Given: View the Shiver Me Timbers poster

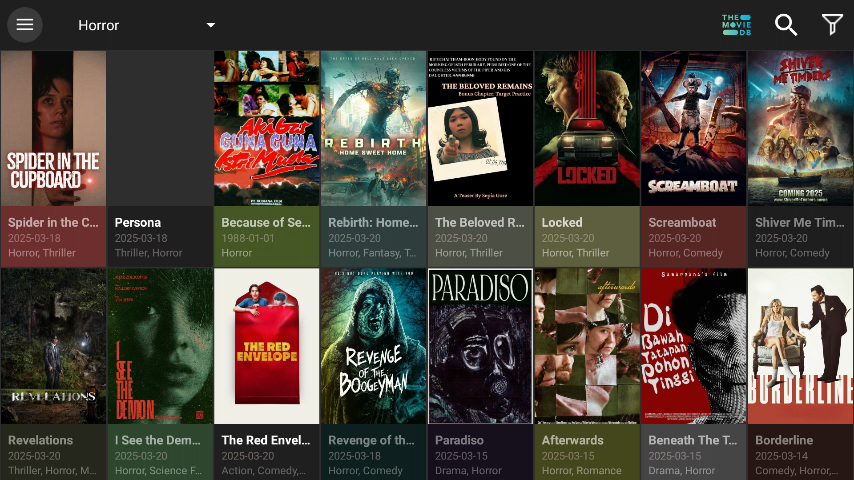Looking at the screenshot, I should point(800,128).
